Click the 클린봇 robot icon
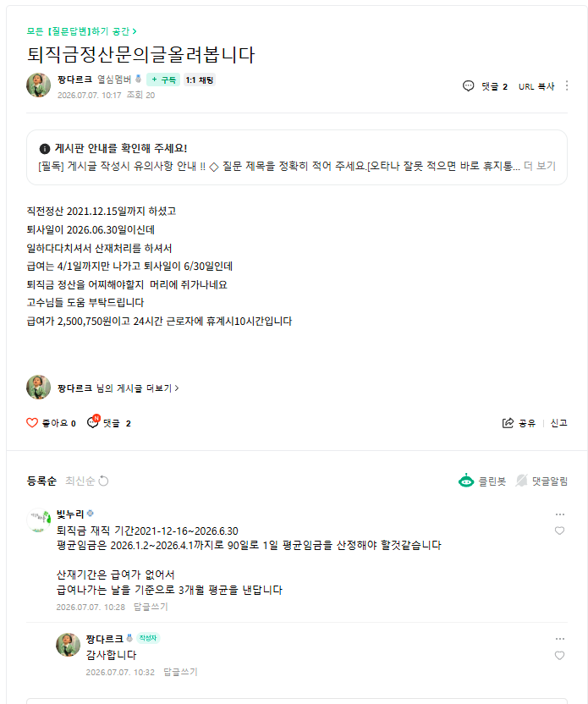 coord(466,481)
